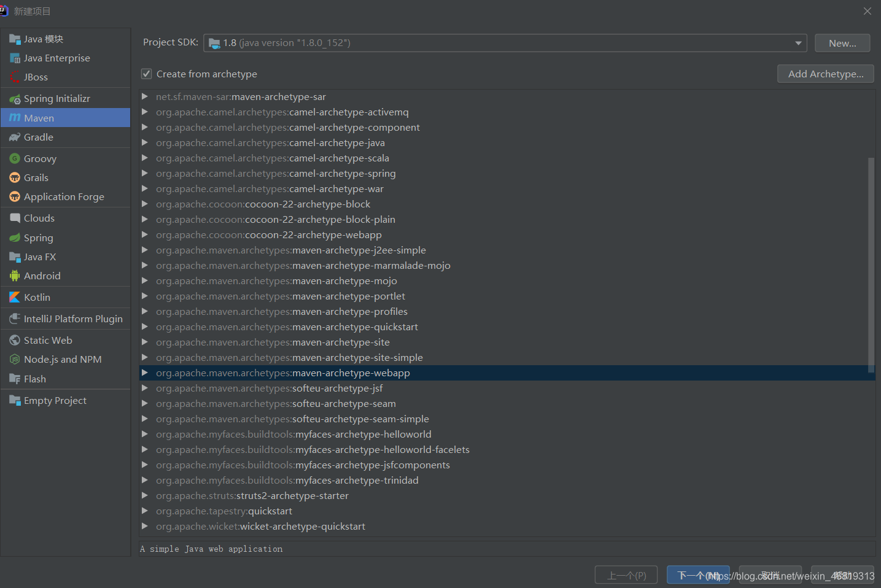Click the Static Web globe icon
This screenshot has width=881, height=588.
pos(15,341)
